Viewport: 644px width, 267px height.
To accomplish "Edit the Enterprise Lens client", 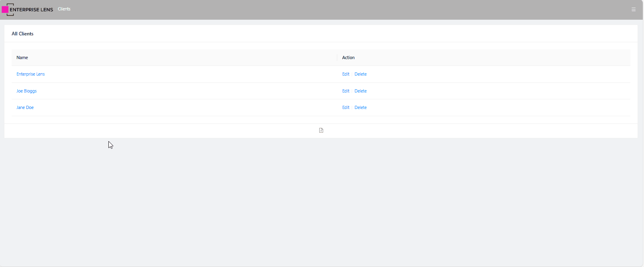I will pos(345,74).
